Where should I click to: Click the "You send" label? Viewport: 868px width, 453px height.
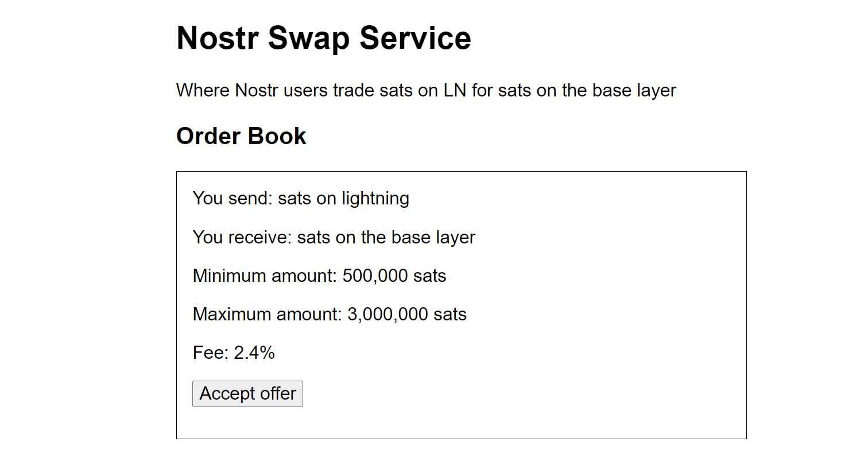pos(232,199)
